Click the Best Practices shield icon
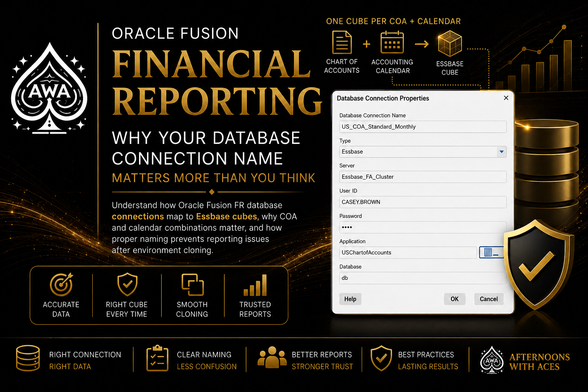The height and width of the screenshot is (392, 588). [381, 358]
